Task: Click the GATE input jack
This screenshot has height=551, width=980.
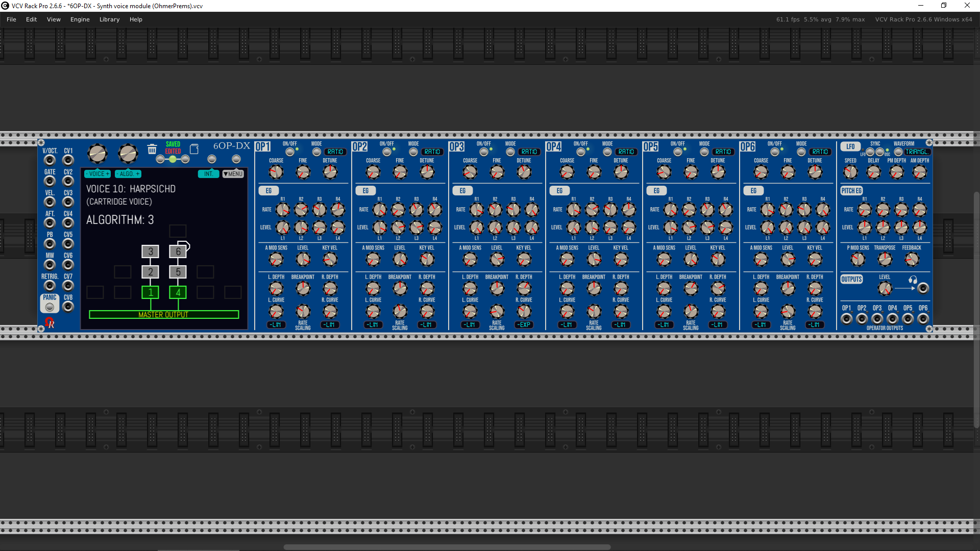Action: pos(50,181)
